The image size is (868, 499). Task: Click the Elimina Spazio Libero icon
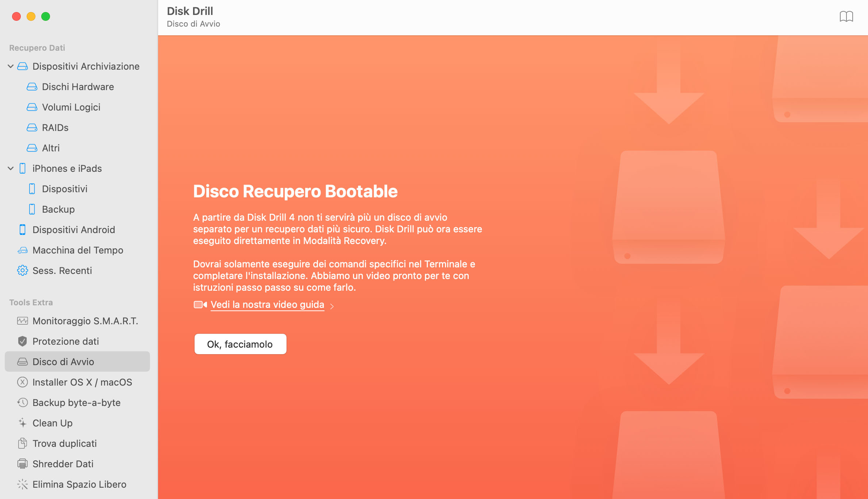pos(22,484)
